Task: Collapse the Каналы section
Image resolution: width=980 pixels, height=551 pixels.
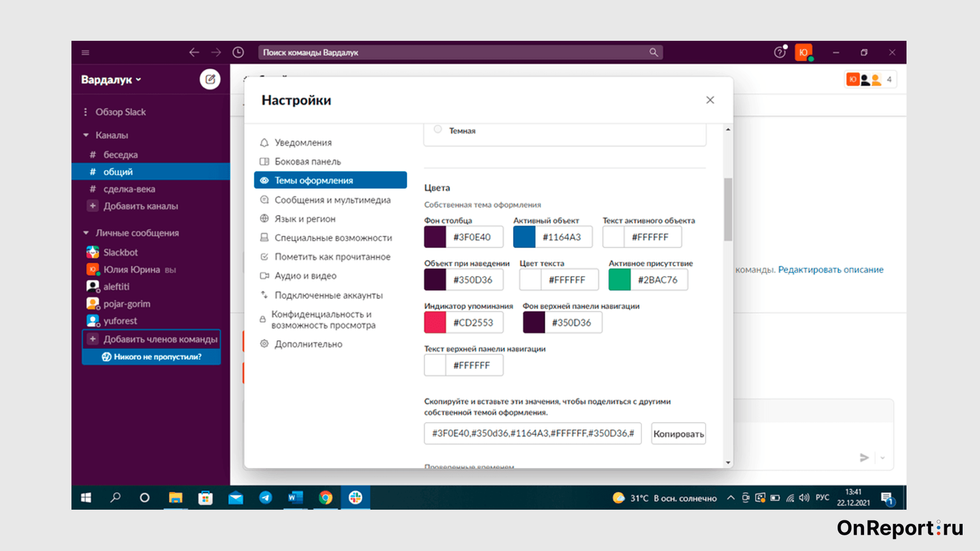Action: (86, 135)
